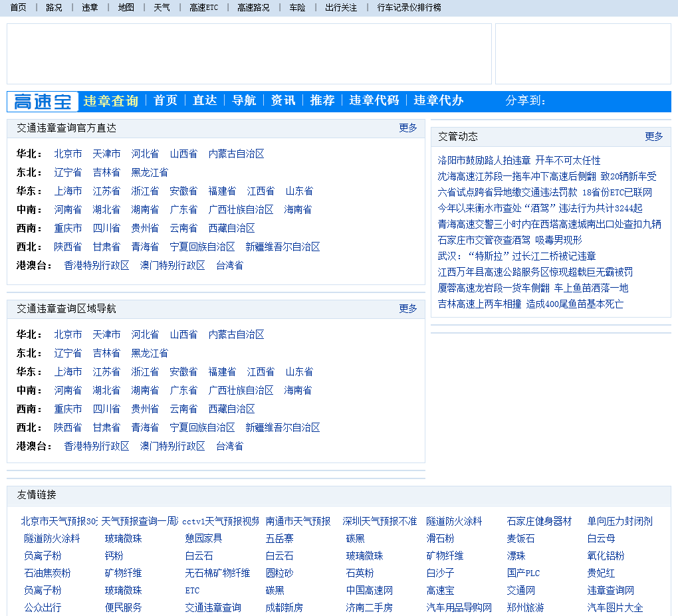Read news 洛阳市鼓励路人拍违章
The height and width of the screenshot is (616, 678).
[519, 160]
